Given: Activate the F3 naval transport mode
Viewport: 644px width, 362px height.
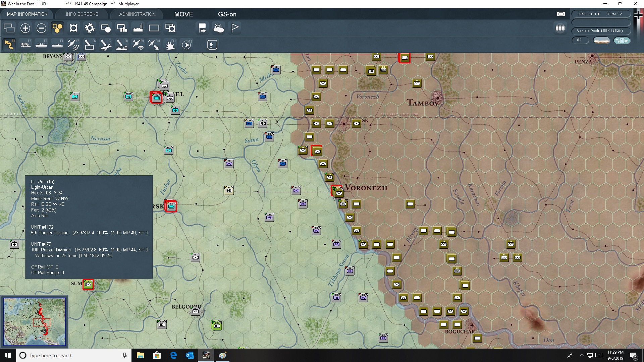Looking at the screenshot, I should click(x=41, y=45).
